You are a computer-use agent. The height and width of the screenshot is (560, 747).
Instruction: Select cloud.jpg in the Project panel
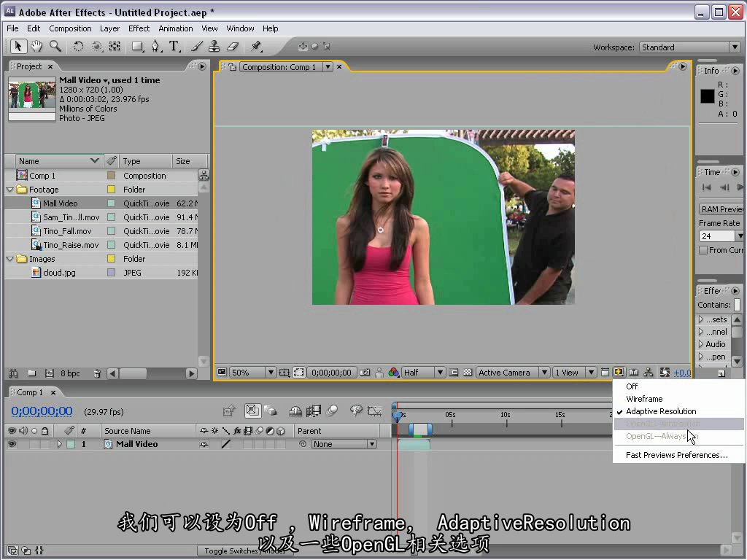[59, 273]
